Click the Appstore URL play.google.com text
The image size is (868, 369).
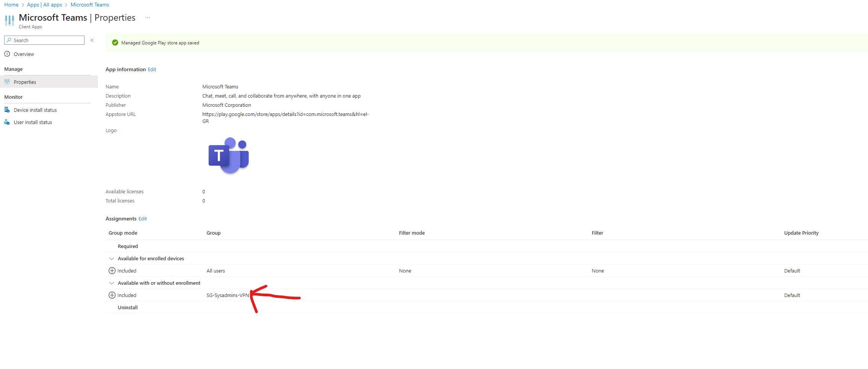click(x=285, y=118)
